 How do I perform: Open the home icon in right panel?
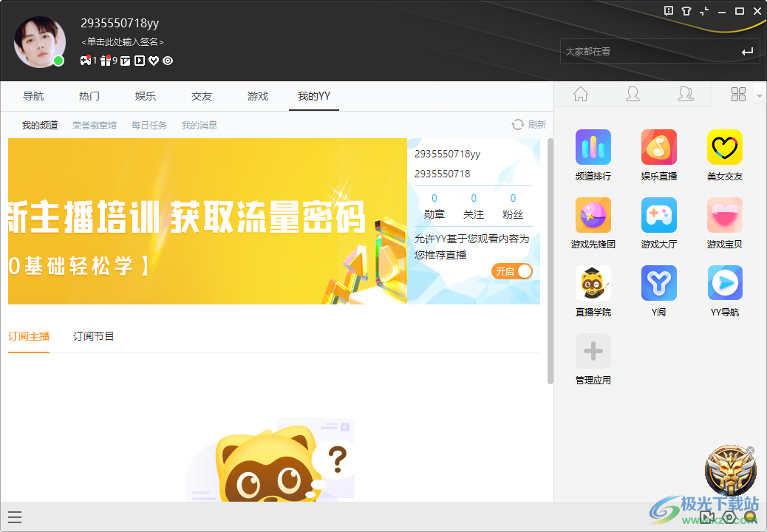[x=581, y=94]
